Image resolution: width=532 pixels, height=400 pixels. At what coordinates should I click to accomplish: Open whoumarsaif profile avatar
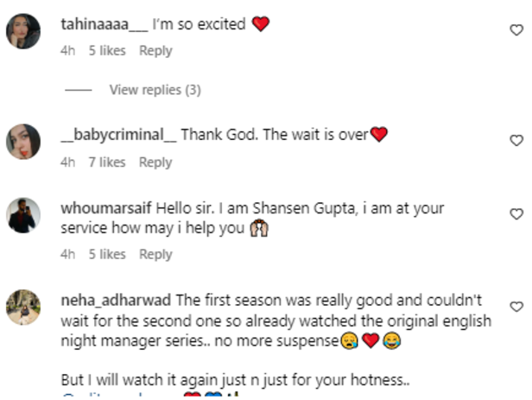click(x=23, y=215)
